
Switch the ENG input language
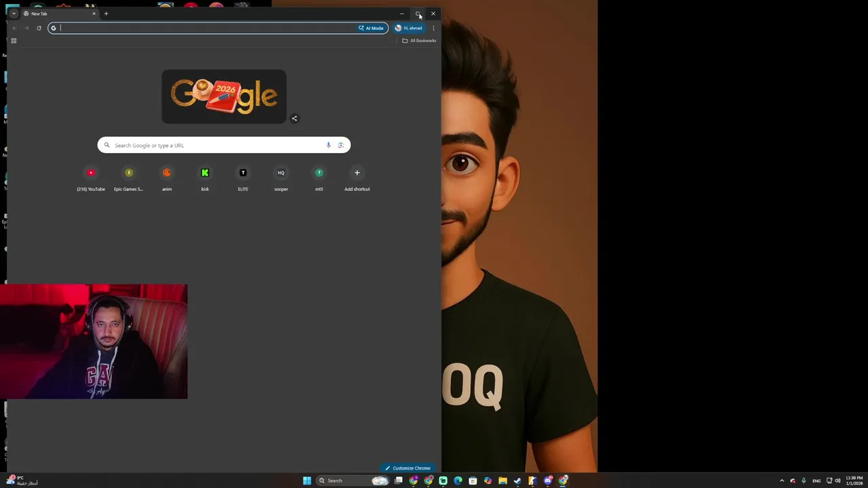coord(816,481)
